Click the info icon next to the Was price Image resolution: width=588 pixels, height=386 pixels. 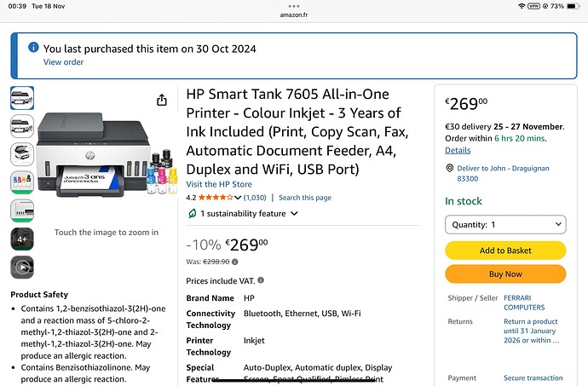pos(236,262)
